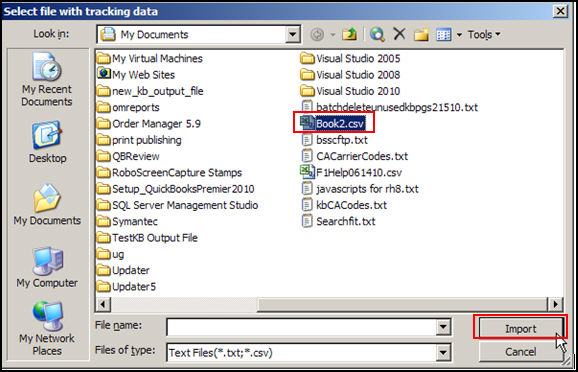Image resolution: width=578 pixels, height=372 pixels.
Task: Select the print publishing folder
Action: pyautogui.click(x=139, y=140)
